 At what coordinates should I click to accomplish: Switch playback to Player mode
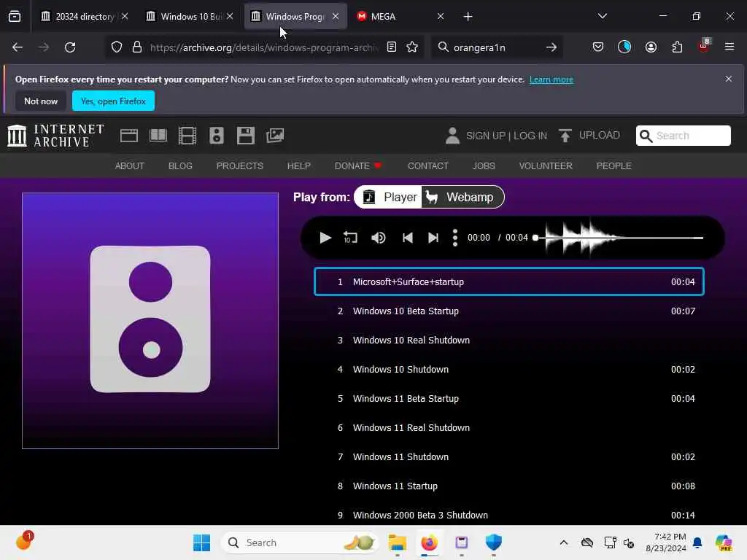(389, 197)
